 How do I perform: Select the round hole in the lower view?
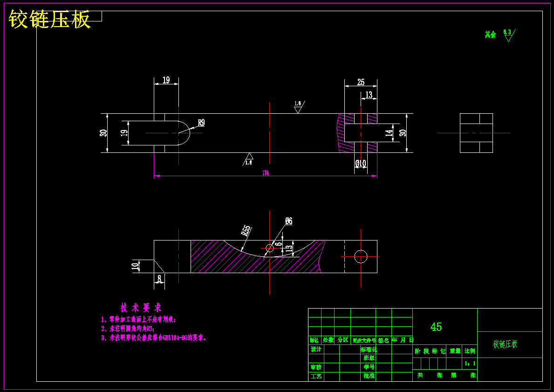361,257
